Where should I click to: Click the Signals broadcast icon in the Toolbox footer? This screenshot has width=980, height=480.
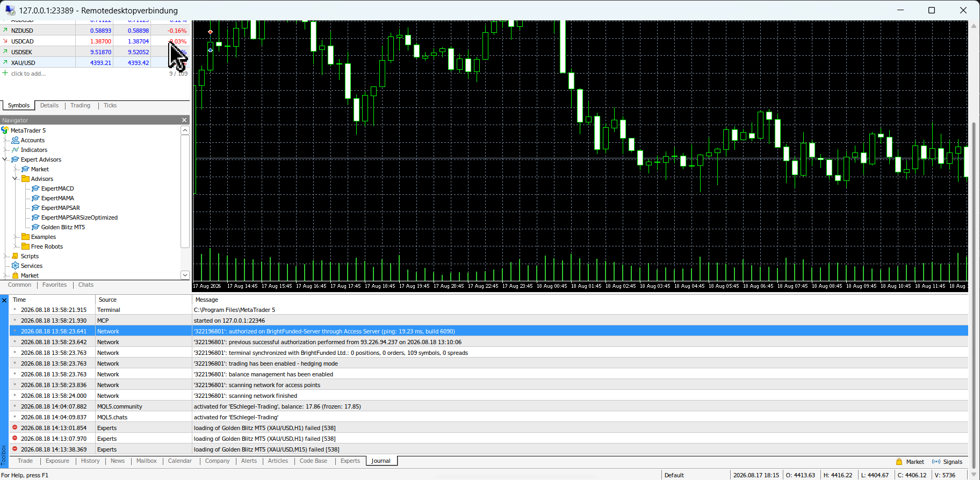[x=936, y=462]
